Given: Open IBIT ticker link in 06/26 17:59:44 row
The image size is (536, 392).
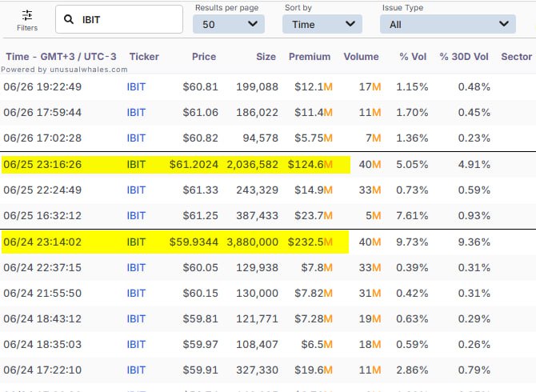Looking at the screenshot, I should (x=136, y=113).
